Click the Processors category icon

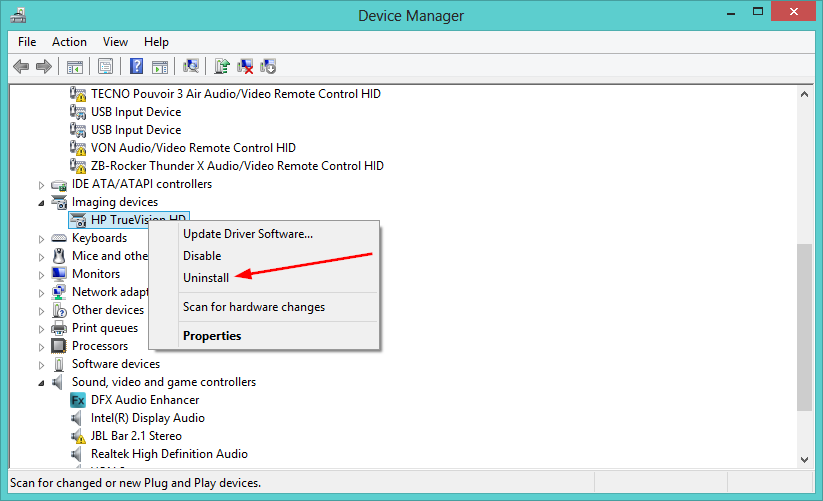pyautogui.click(x=59, y=346)
